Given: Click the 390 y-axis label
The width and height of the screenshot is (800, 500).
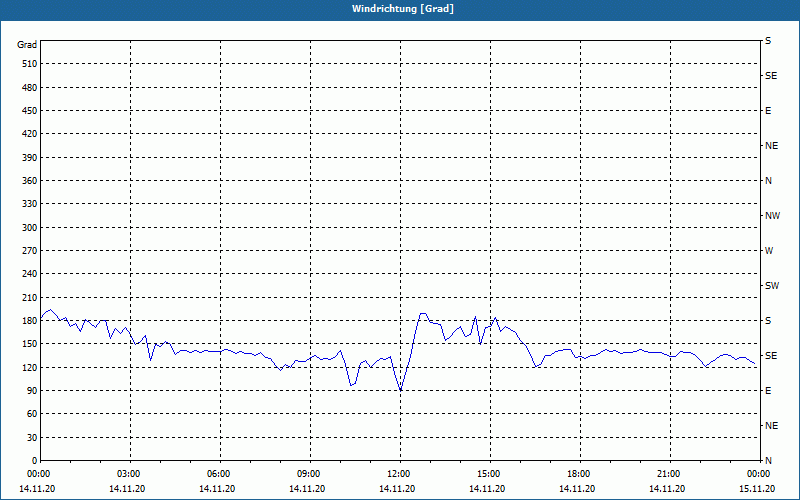Looking at the screenshot, I should [x=30, y=158].
